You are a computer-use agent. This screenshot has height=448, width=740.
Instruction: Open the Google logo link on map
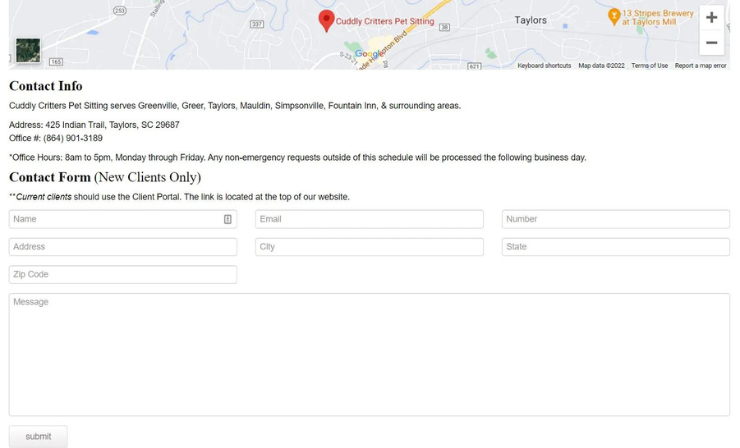369,54
